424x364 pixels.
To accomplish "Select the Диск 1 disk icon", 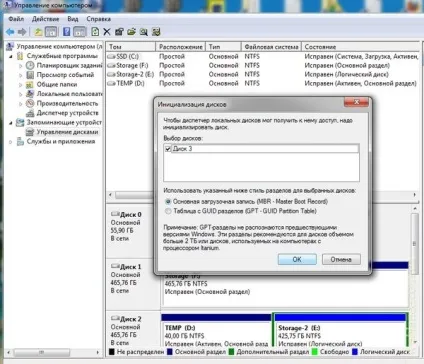I will click(x=115, y=266).
